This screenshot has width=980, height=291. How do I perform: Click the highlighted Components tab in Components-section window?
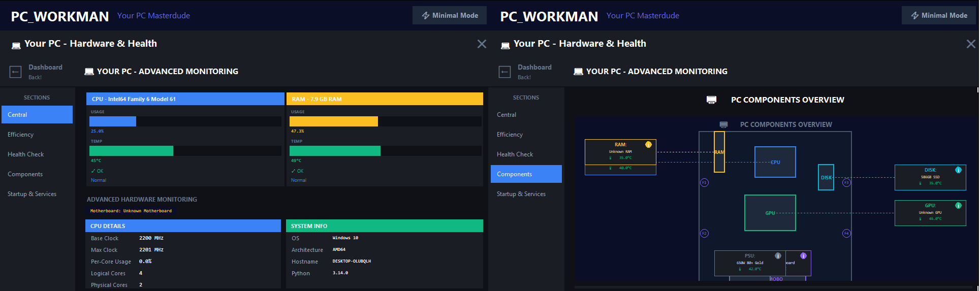click(526, 174)
